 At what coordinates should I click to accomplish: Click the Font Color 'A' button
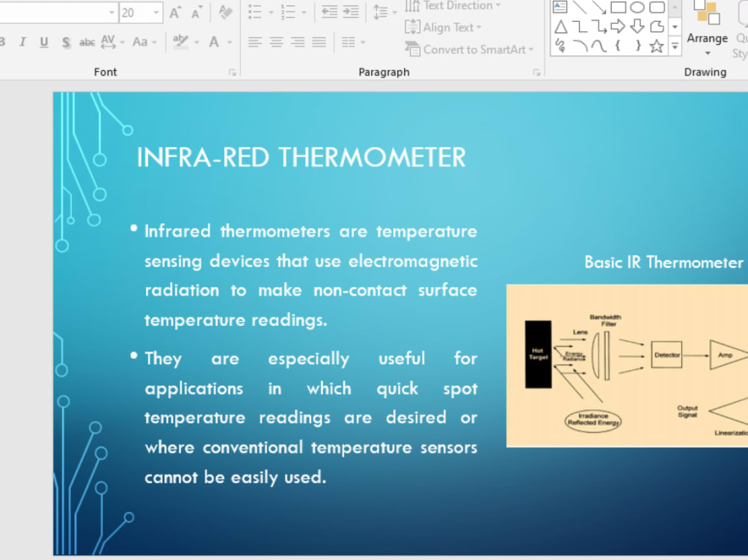(x=214, y=42)
